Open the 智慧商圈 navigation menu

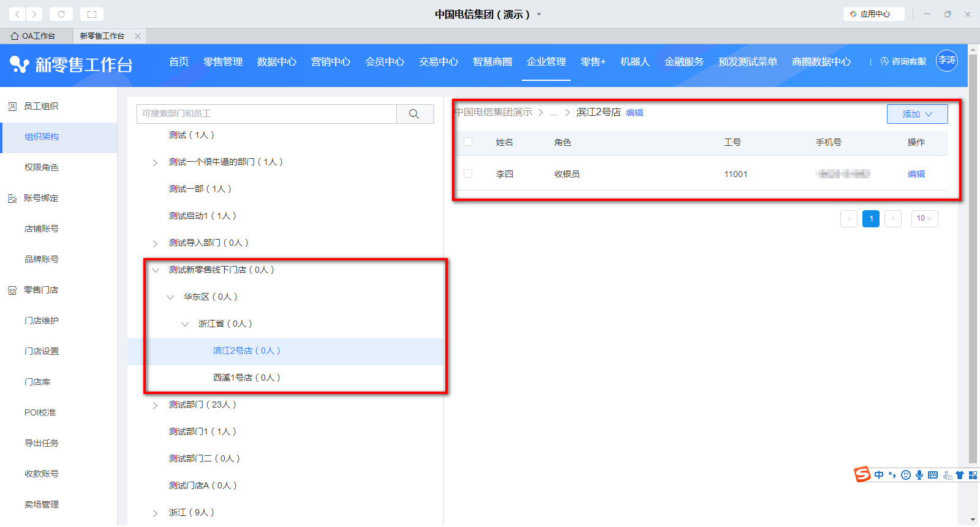click(492, 62)
